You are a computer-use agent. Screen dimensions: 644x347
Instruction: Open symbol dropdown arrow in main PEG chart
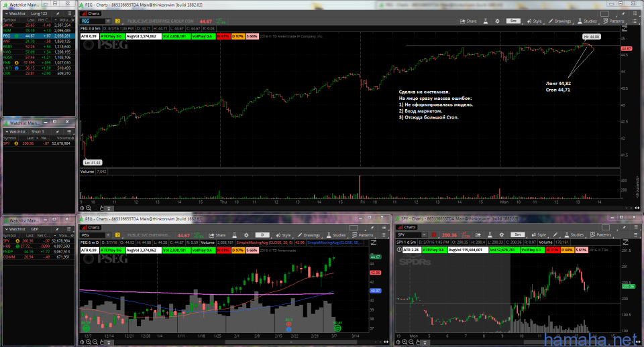108,21
